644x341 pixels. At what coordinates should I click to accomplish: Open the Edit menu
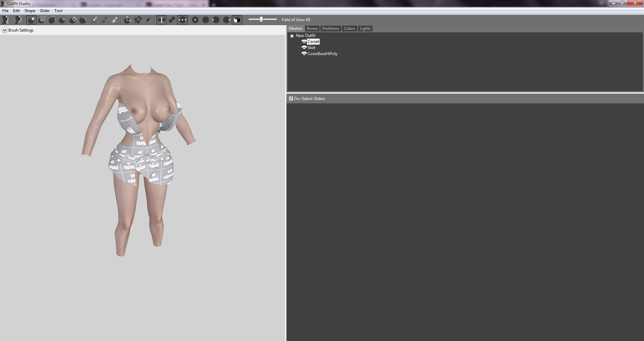(x=16, y=11)
